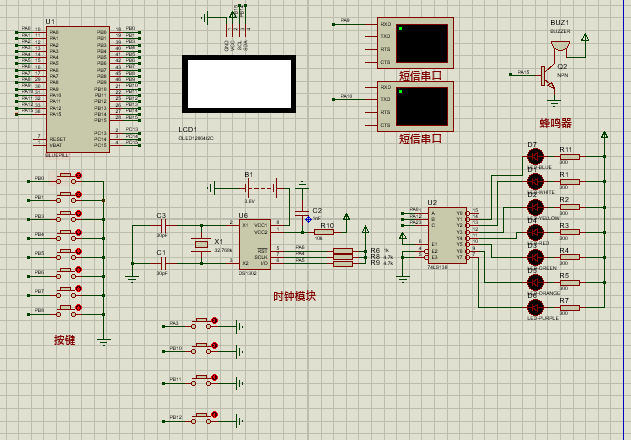
Task: Select the D5 orange LED
Action: [535, 283]
